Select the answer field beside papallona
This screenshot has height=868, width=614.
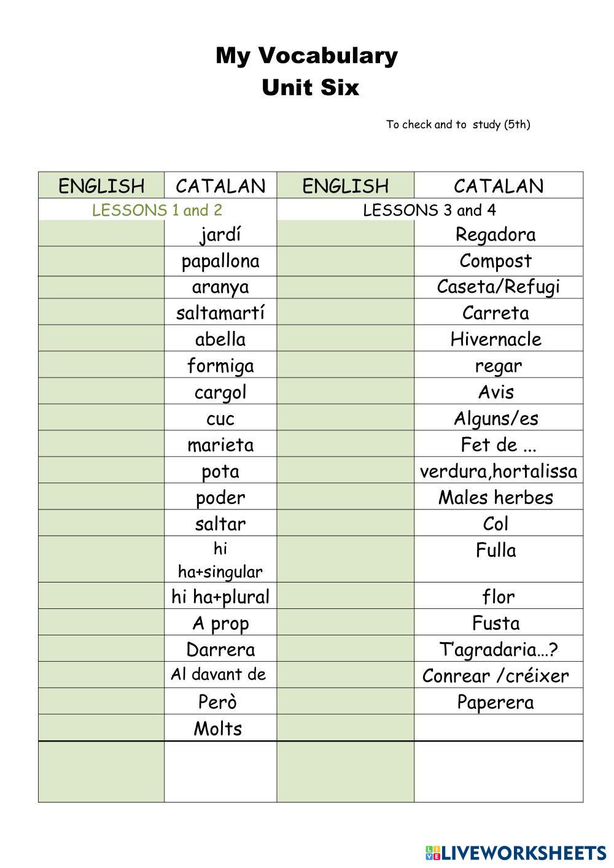[x=101, y=261]
